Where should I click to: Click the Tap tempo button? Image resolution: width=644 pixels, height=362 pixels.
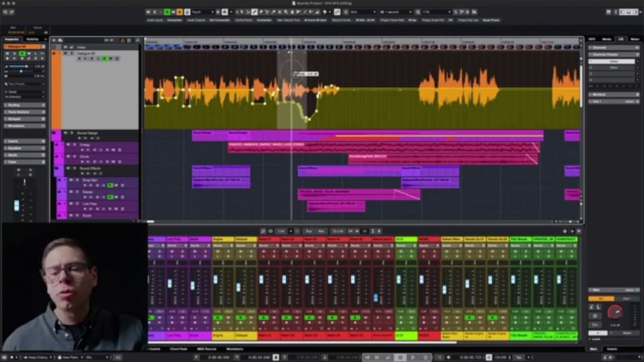point(519,357)
